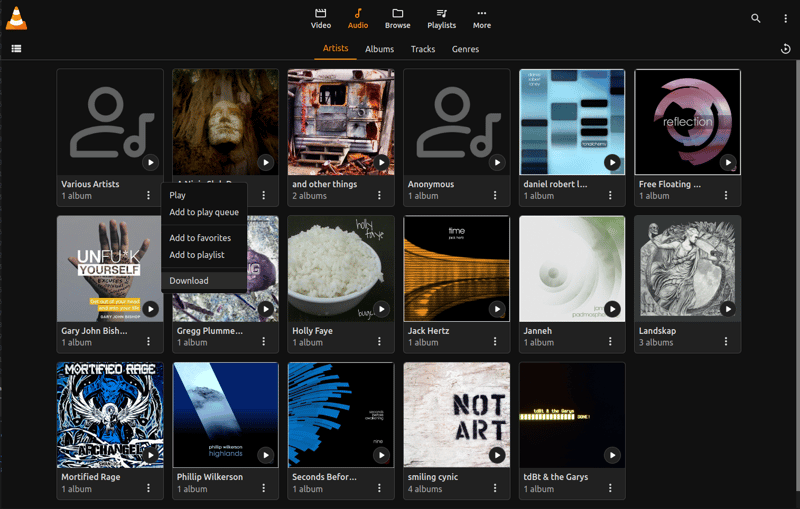Play Seconds Befor... artist
The height and width of the screenshot is (509, 800).
pyautogui.click(x=381, y=455)
